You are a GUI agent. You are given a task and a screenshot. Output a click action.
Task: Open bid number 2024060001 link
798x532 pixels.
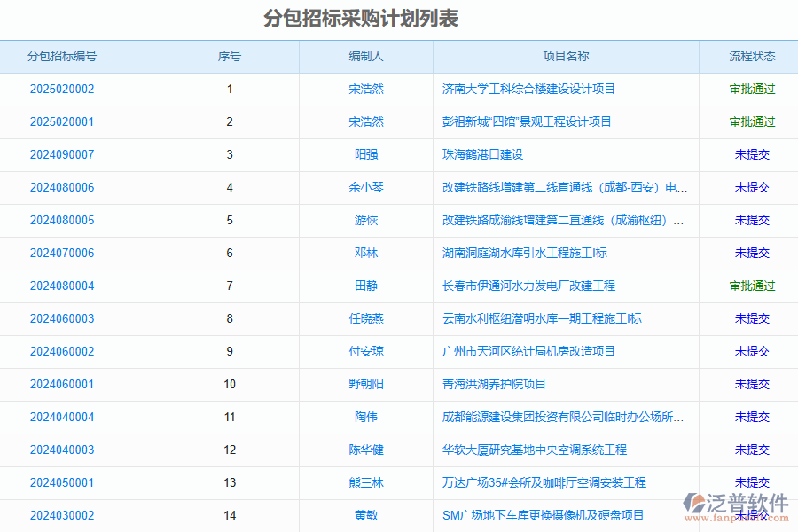(x=62, y=384)
